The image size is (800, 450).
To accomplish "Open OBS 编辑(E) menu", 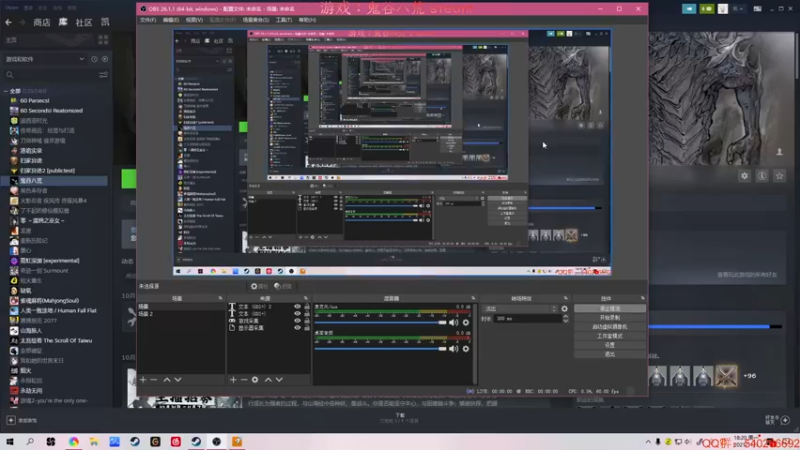I will pyautogui.click(x=170, y=20).
